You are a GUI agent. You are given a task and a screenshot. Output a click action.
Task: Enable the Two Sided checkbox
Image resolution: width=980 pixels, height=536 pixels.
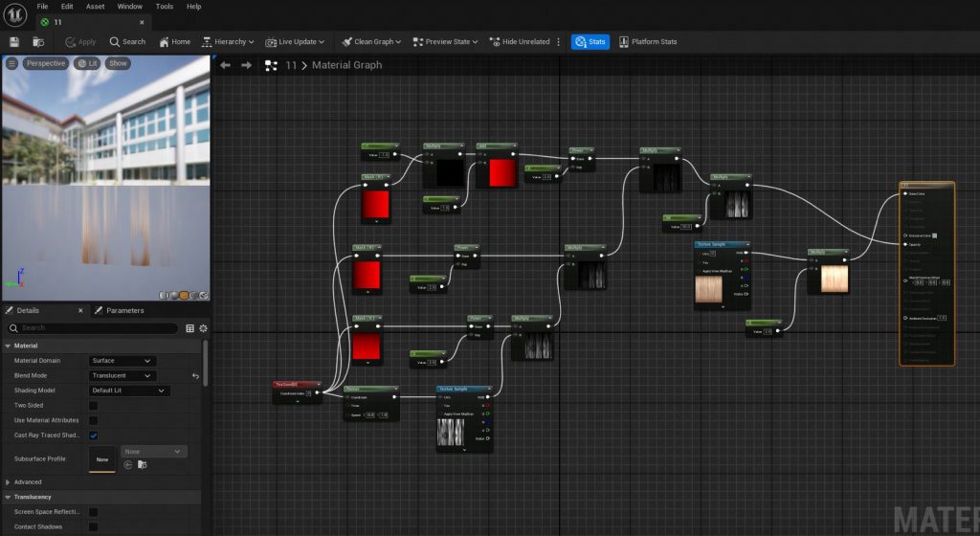coord(94,406)
